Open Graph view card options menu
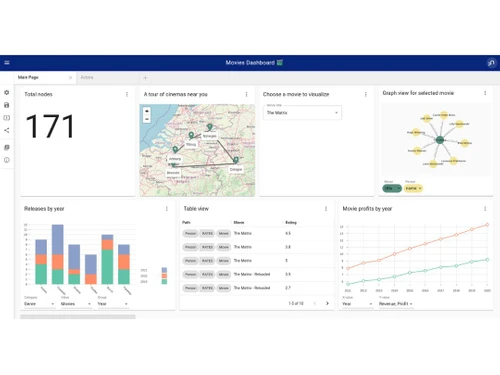 [485, 93]
